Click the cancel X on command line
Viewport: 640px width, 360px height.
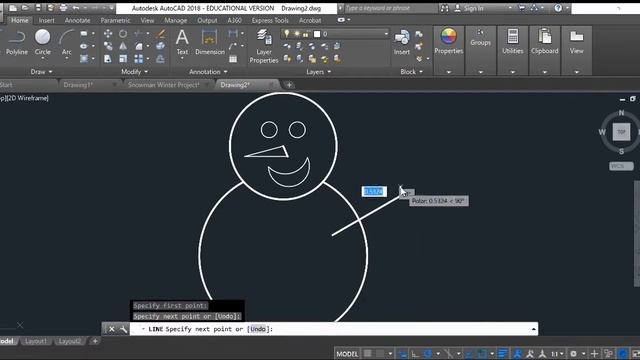point(111,329)
